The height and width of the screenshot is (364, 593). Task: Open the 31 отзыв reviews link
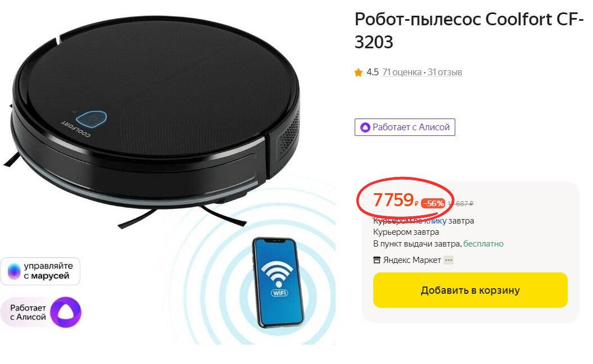(445, 72)
